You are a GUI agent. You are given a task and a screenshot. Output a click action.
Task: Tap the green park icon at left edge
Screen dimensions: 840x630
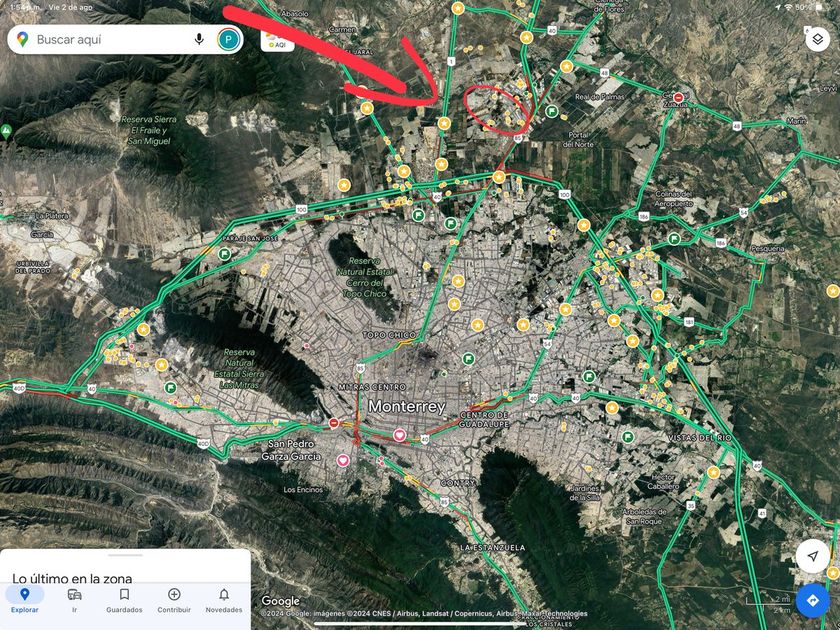[x=6, y=131]
